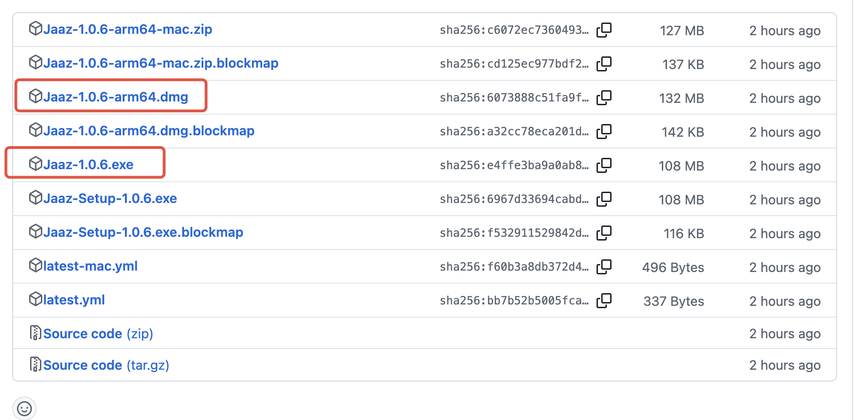This screenshot has height=420, width=868.
Task: Click zip file icon beside Source code (zip)
Action: (35, 333)
